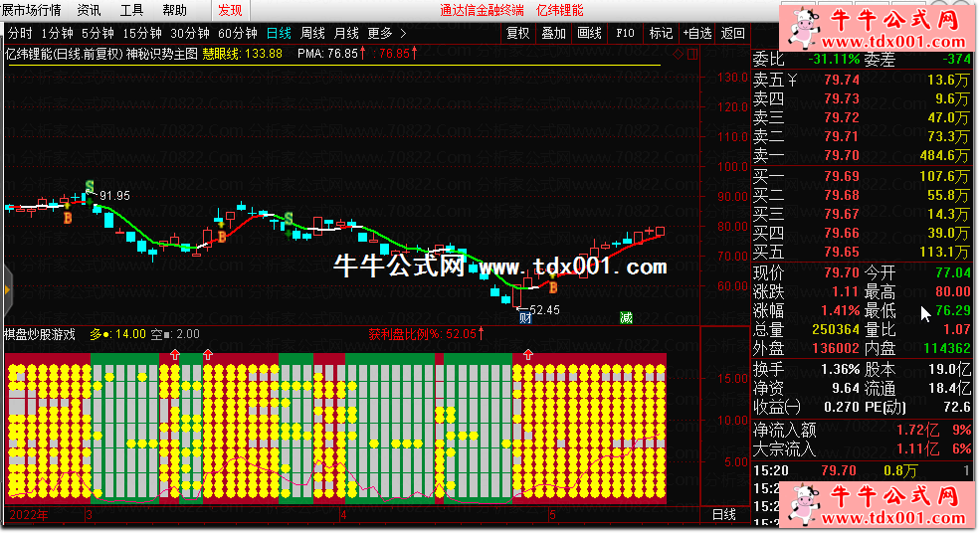Open the 发现 tab
This screenshot has height=533, width=980.
click(230, 10)
